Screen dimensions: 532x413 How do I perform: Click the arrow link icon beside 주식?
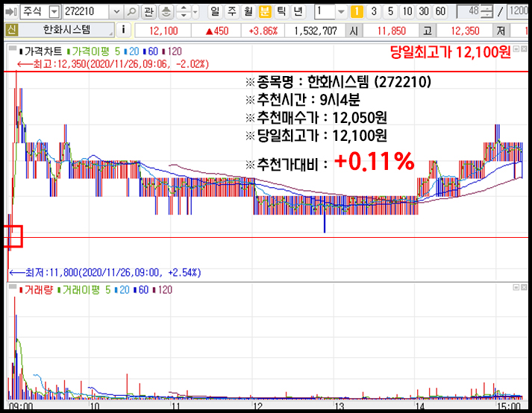point(11,12)
